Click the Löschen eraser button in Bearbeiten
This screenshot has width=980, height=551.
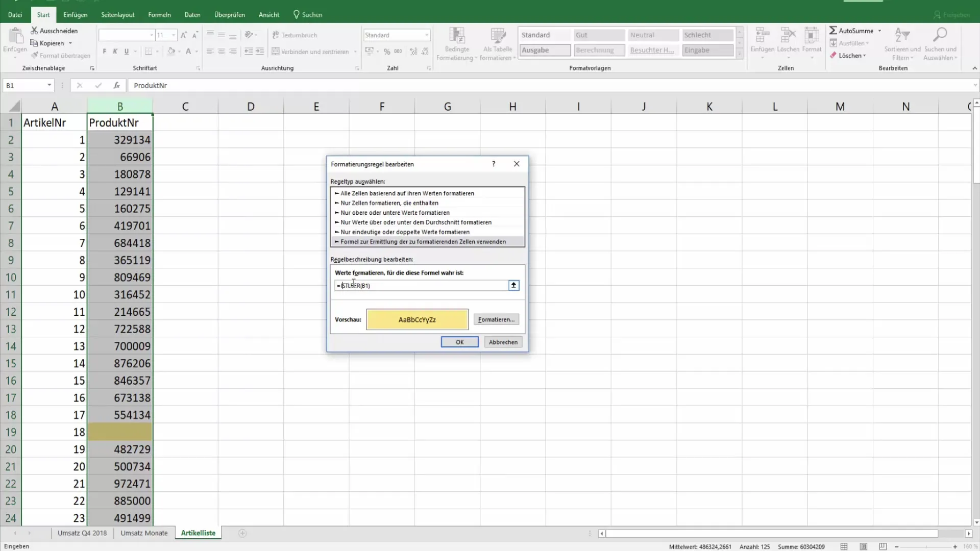click(x=847, y=55)
